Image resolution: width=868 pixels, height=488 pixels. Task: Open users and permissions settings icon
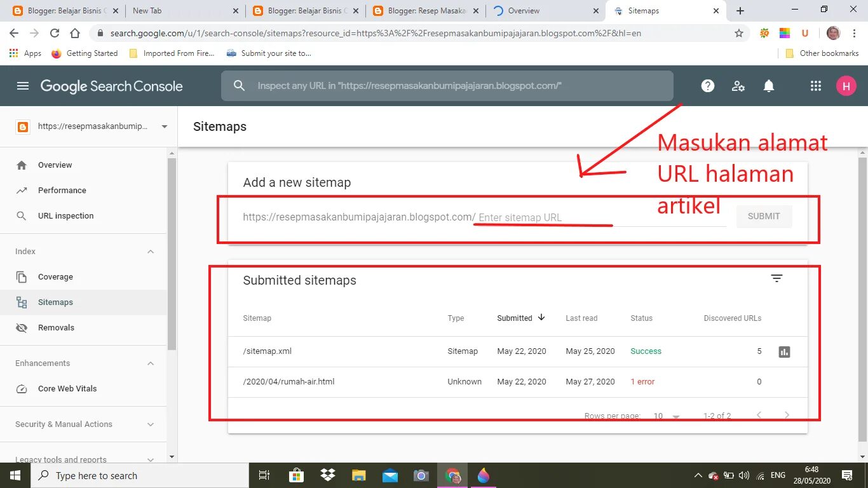[x=738, y=86]
